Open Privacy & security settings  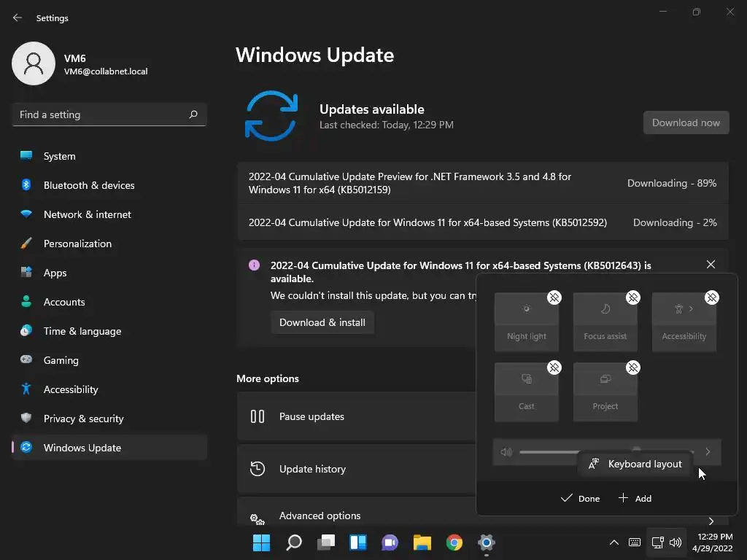(x=109, y=419)
